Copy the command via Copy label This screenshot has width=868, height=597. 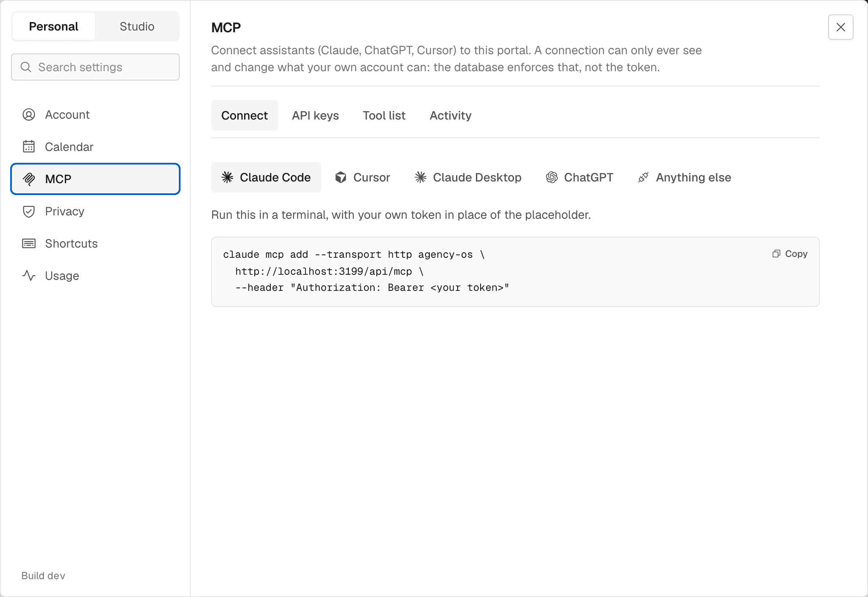pos(796,254)
